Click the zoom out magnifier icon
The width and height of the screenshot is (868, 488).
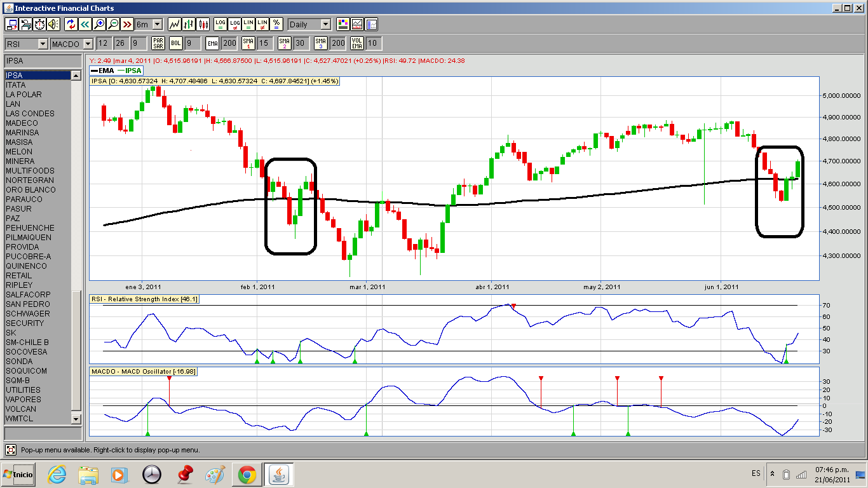pos(112,24)
